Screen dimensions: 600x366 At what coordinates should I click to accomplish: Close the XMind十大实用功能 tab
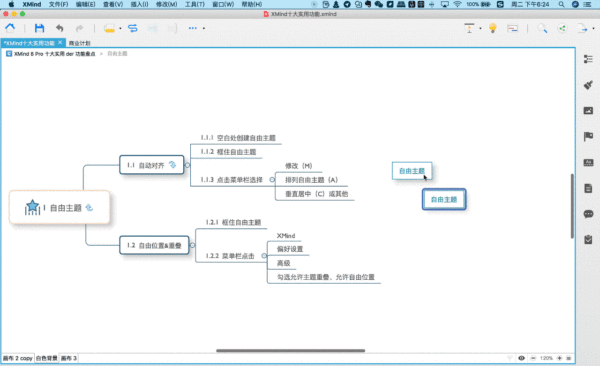pos(60,42)
